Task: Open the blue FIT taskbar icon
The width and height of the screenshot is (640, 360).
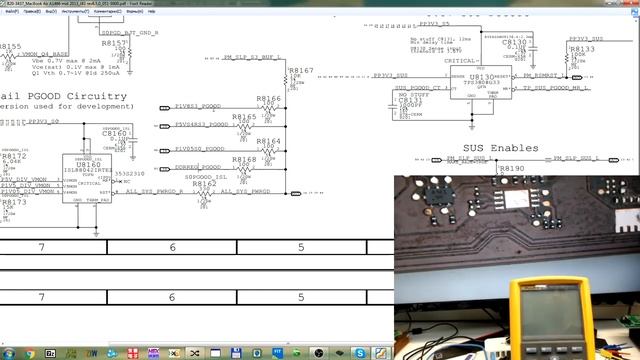Action: tap(277, 353)
